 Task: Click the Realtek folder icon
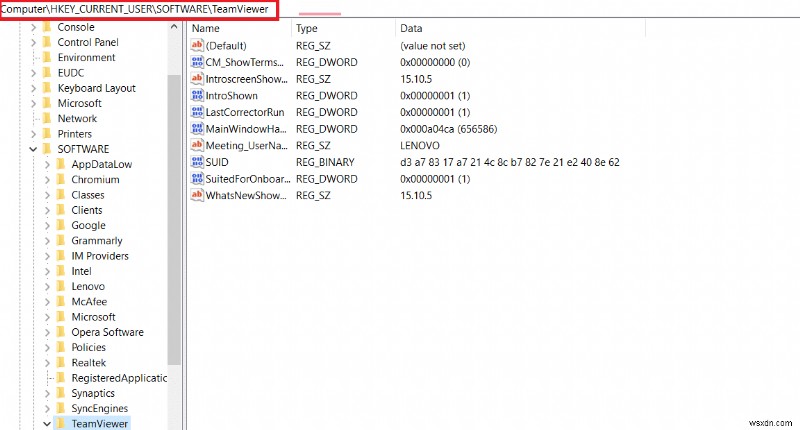pos(61,363)
